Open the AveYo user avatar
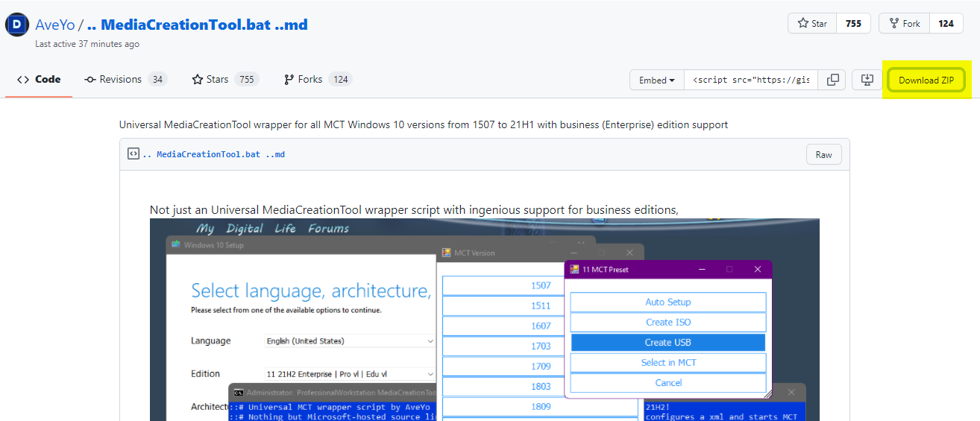 [17, 25]
